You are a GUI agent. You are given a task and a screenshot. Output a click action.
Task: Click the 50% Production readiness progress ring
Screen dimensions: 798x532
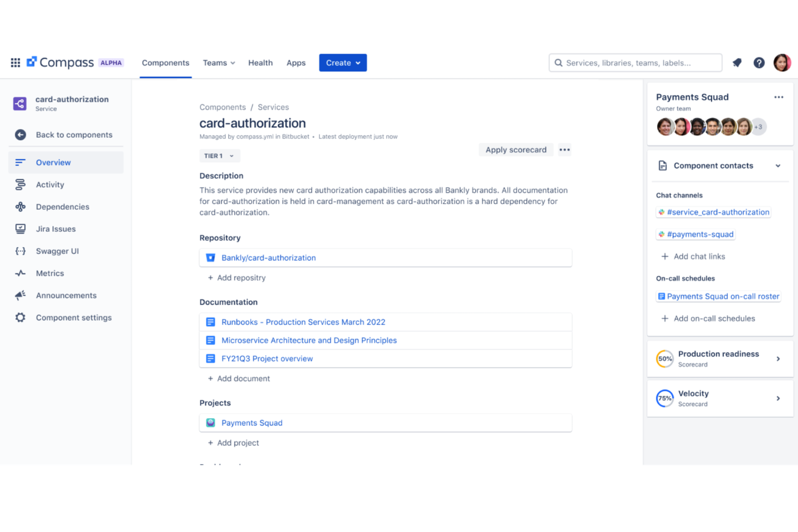coord(665,358)
